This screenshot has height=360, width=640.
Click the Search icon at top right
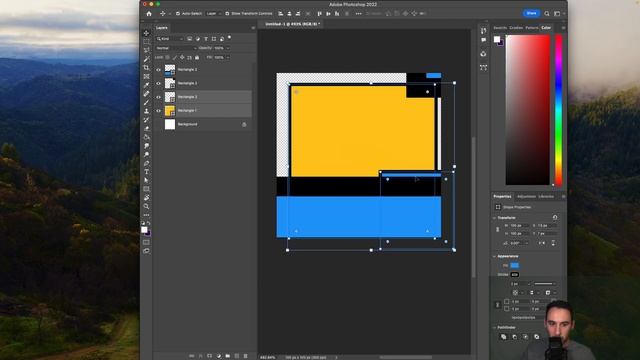(547, 13)
